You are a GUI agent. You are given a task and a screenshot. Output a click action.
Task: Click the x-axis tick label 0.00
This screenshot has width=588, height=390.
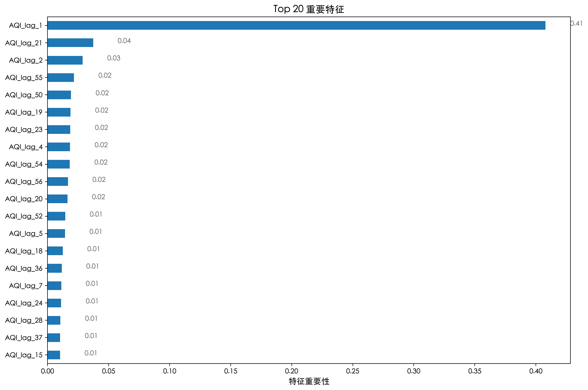[47, 371]
